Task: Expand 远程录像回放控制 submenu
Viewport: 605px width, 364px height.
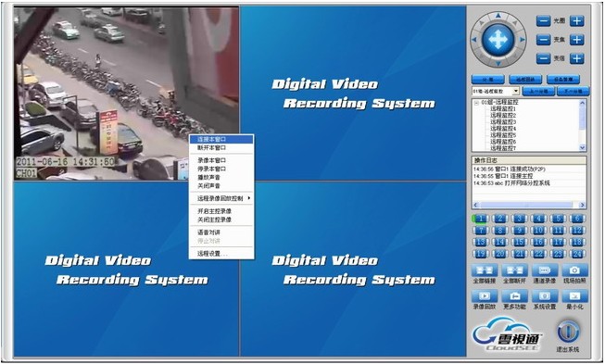Action: tap(221, 198)
